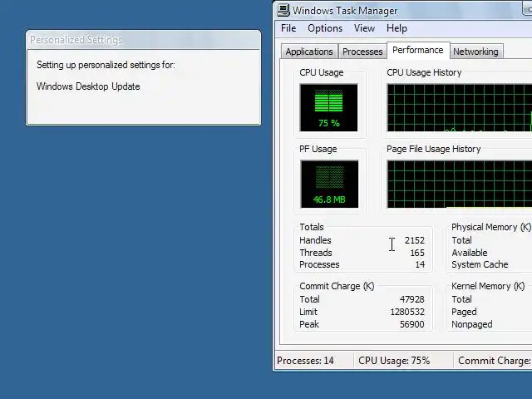Click the Windows Task Manager title text
This screenshot has width=532, height=399.
[x=345, y=11]
